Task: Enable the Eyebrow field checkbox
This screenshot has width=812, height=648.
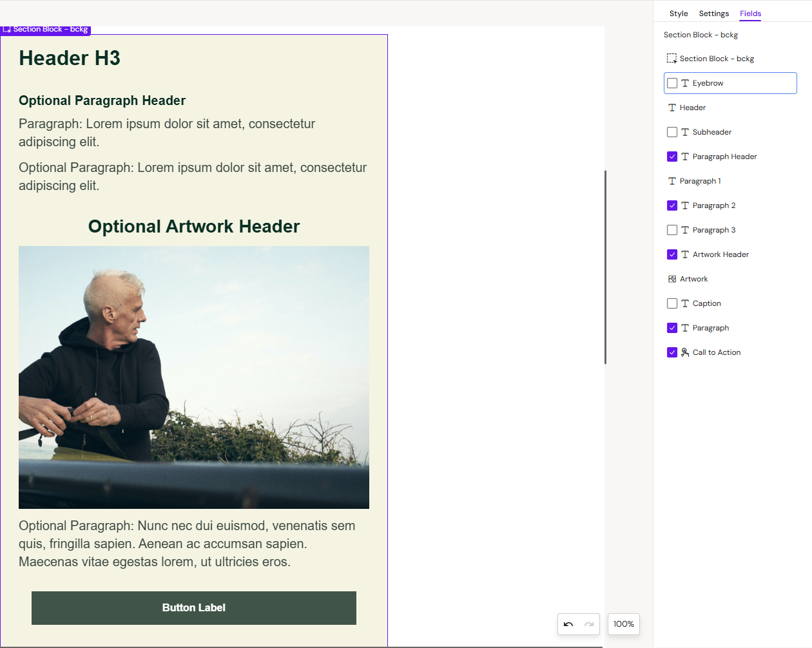Action: [672, 83]
